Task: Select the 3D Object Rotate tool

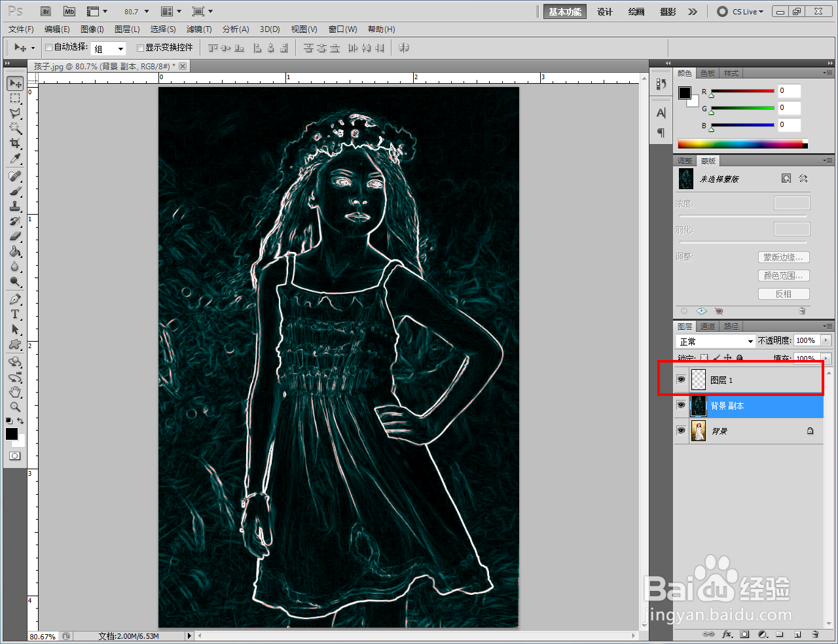Action: 15,363
